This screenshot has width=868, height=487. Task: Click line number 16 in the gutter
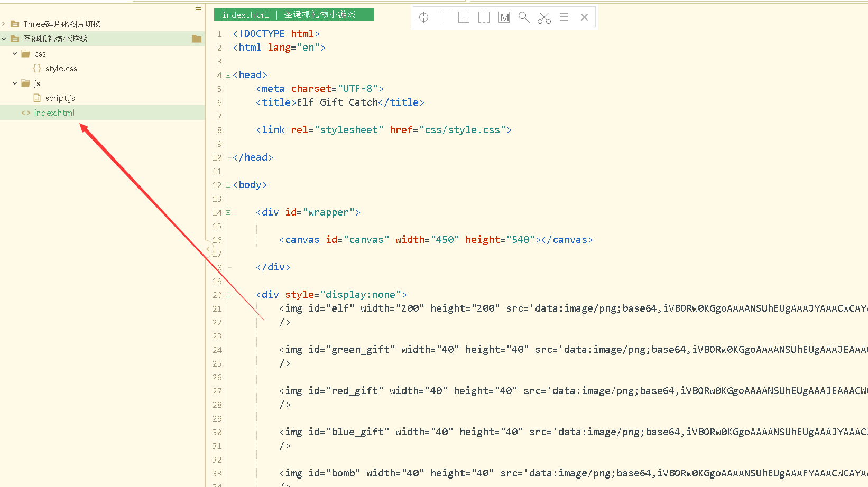click(x=217, y=240)
